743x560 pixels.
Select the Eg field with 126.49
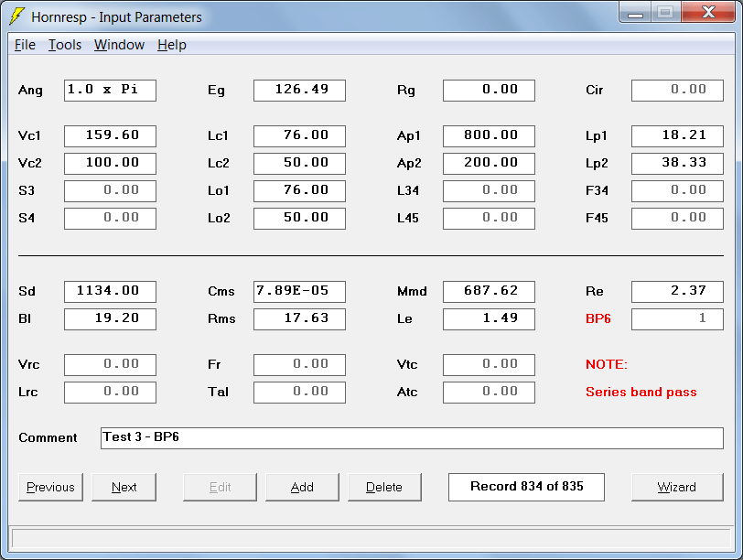299,91
